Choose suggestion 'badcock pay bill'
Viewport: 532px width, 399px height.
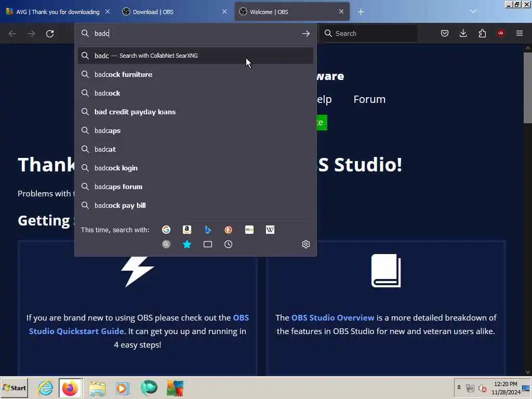click(195, 205)
